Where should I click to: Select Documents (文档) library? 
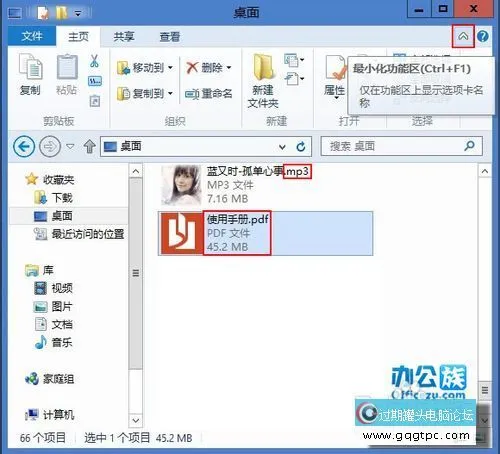point(53,324)
